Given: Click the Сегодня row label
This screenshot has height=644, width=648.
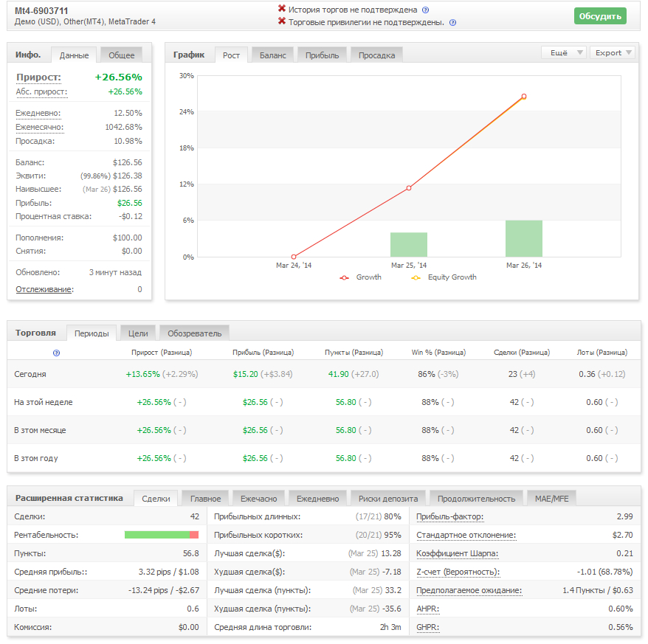Looking at the screenshot, I should (30, 374).
